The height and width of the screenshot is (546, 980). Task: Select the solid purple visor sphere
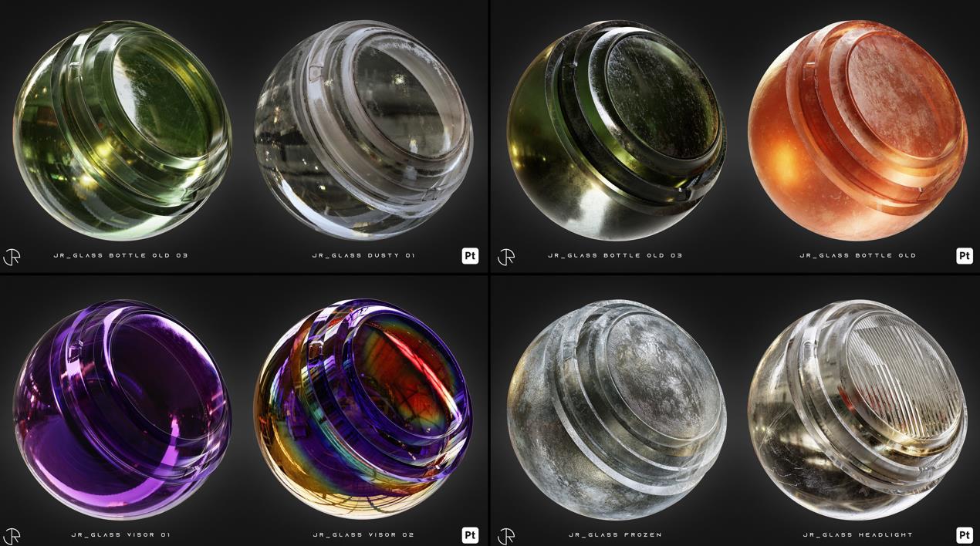click(122, 409)
